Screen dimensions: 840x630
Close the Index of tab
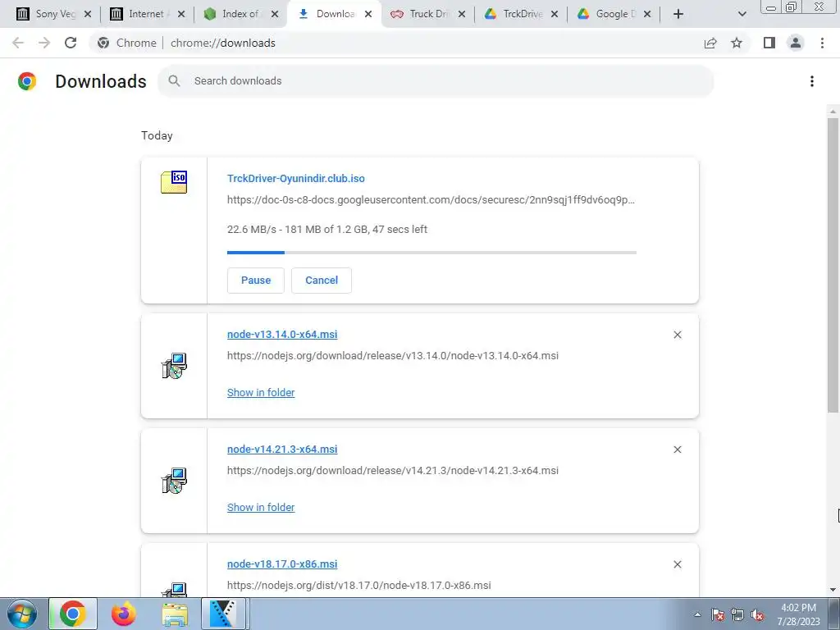click(274, 14)
